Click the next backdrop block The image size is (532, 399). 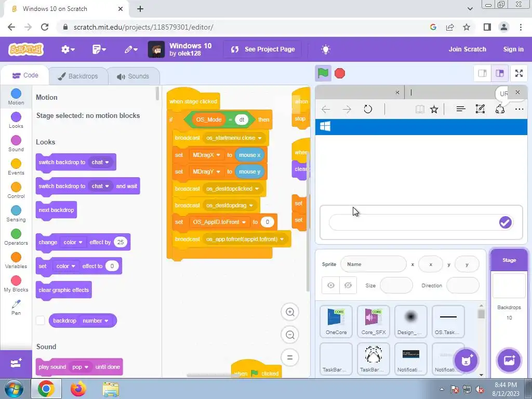(x=56, y=210)
